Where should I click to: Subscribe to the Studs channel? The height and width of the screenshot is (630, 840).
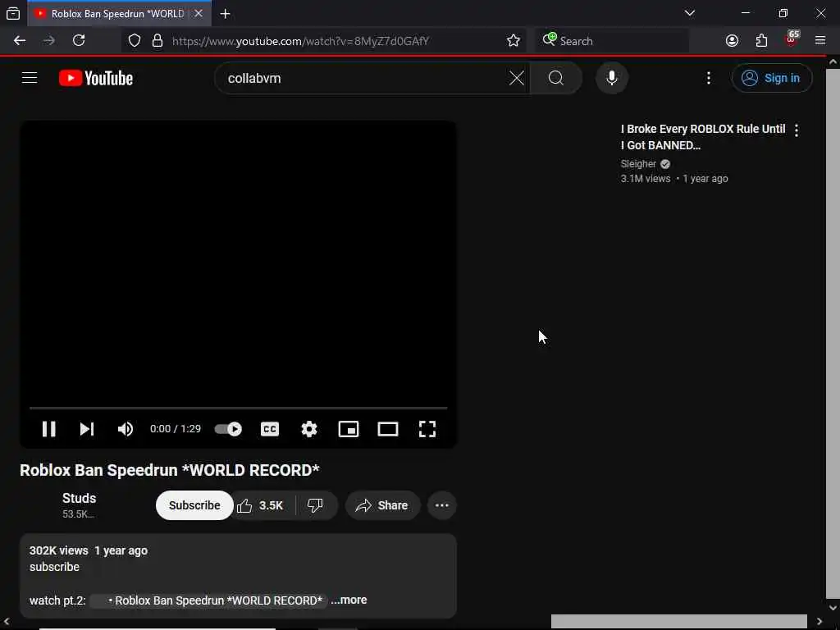click(x=194, y=505)
